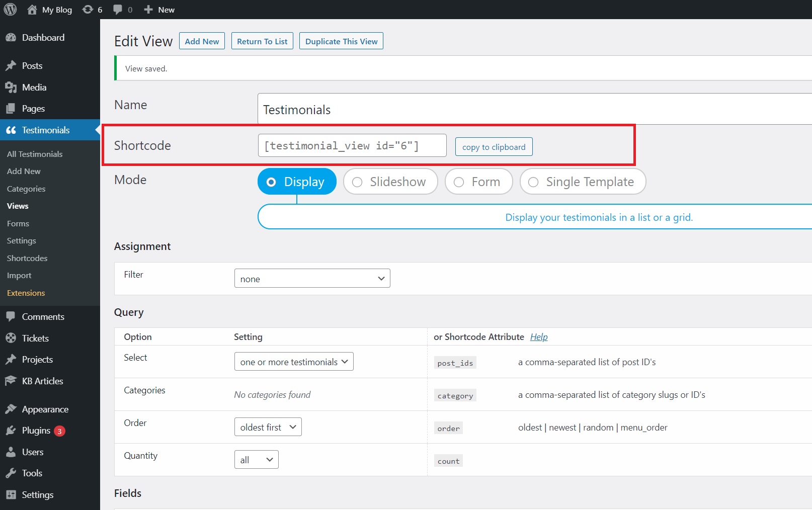Click the 'No categories found' text
This screenshot has width=812, height=510.
pyautogui.click(x=272, y=395)
